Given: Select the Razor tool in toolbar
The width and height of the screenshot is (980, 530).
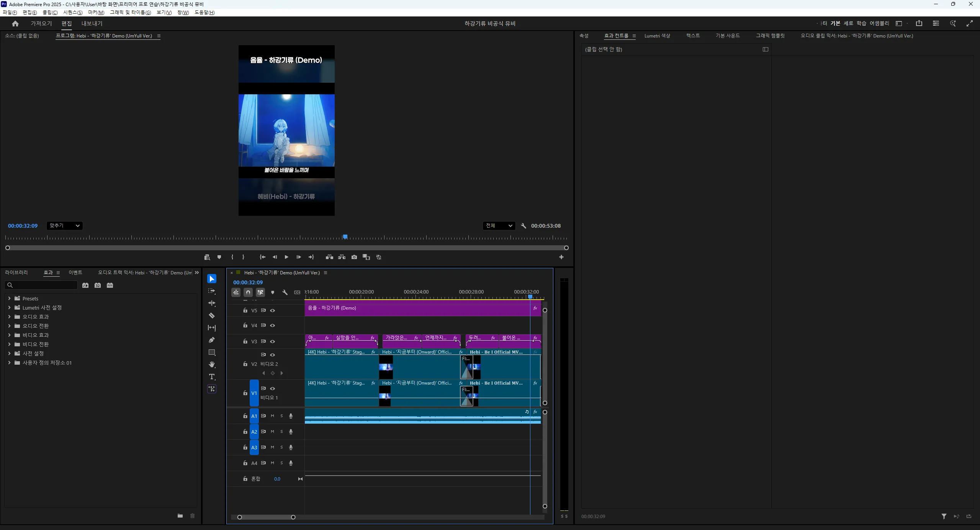Looking at the screenshot, I should tap(211, 315).
